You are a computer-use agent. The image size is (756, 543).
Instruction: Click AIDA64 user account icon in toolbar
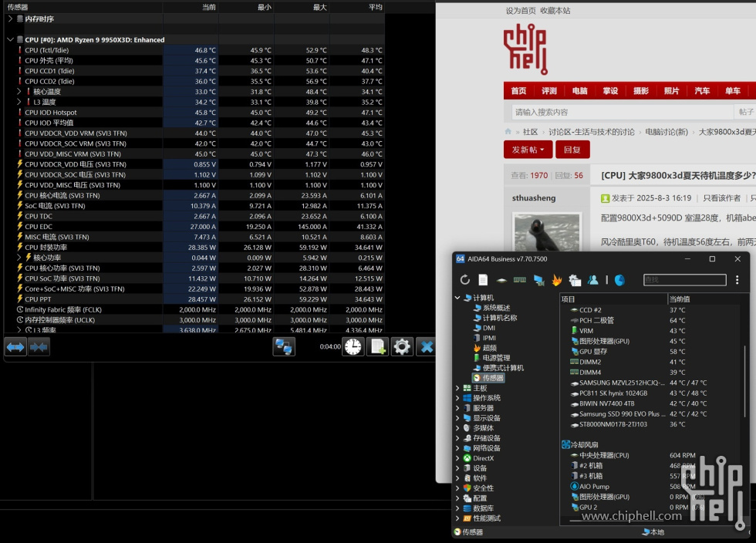pos(593,280)
